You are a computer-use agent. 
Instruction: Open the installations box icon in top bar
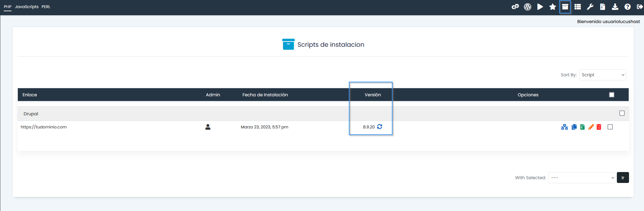click(565, 7)
